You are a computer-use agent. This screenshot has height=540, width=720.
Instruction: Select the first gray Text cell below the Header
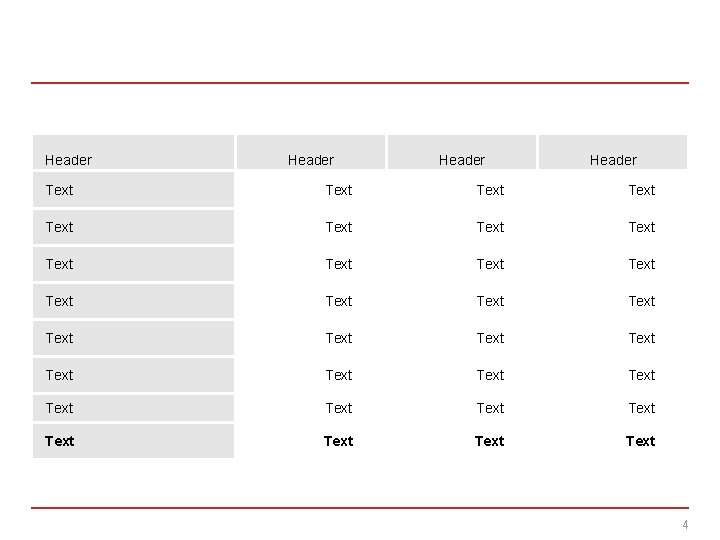(133, 190)
